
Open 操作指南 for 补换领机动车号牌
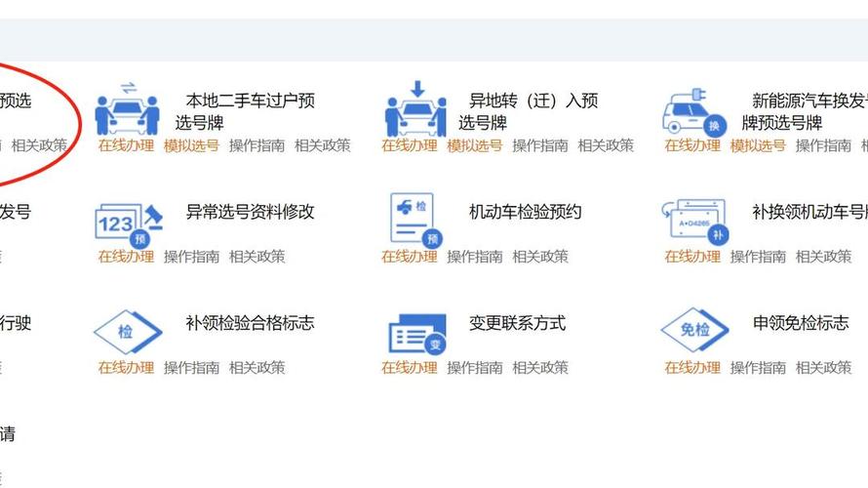coord(758,257)
